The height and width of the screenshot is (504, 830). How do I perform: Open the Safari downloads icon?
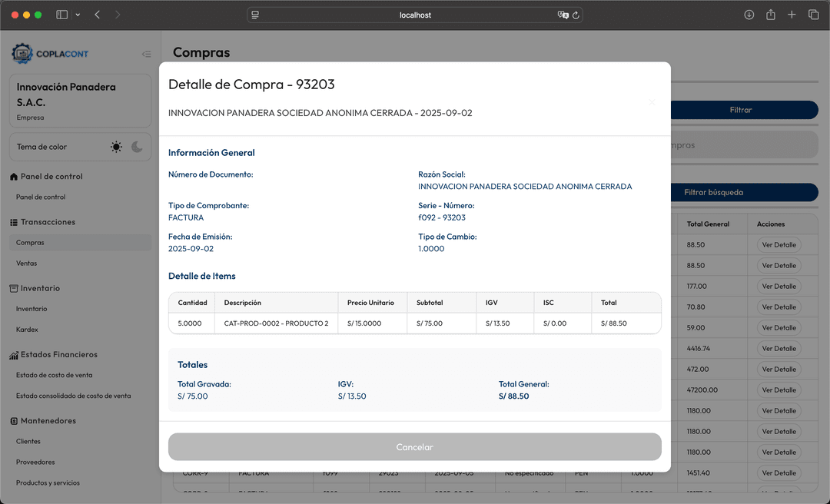click(749, 14)
